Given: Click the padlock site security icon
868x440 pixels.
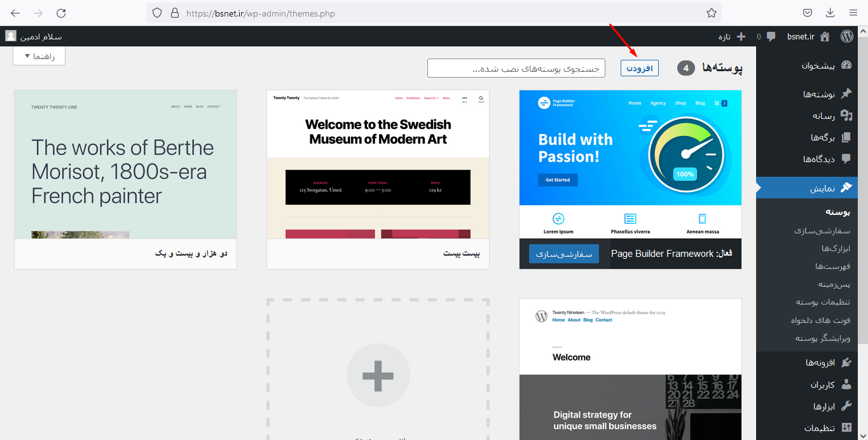Looking at the screenshot, I should point(176,13).
